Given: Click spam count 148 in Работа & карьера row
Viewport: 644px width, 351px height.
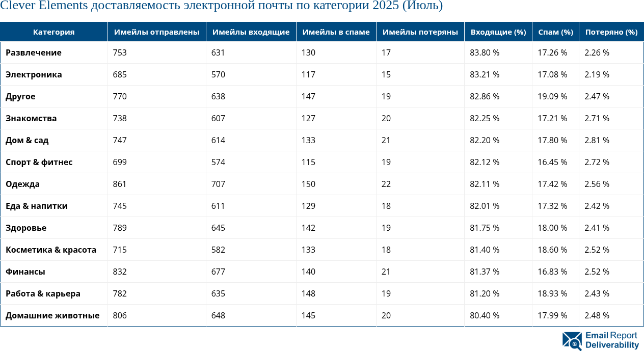Looking at the screenshot, I should (308, 293).
